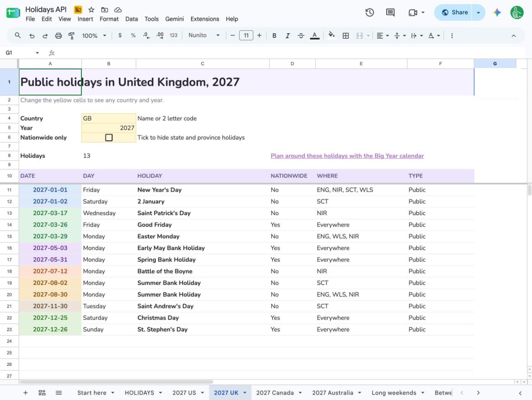Format selection as currency
This screenshot has height=400, width=532.
pos(120,36)
